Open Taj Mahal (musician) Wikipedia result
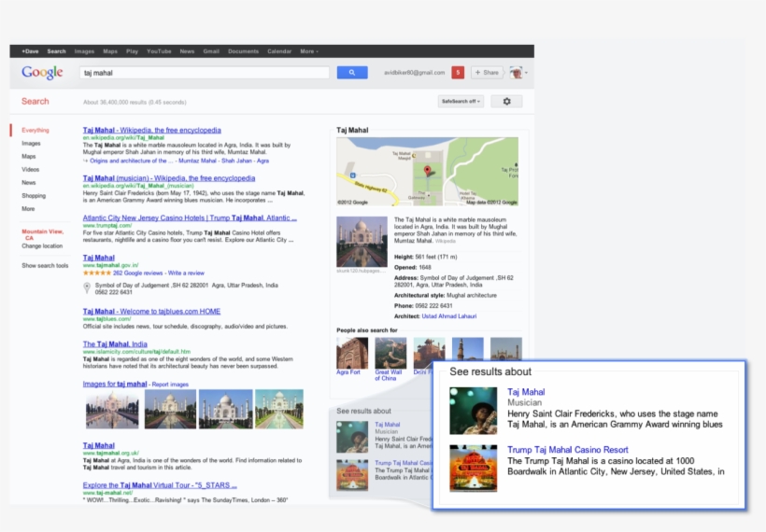 coord(169,178)
